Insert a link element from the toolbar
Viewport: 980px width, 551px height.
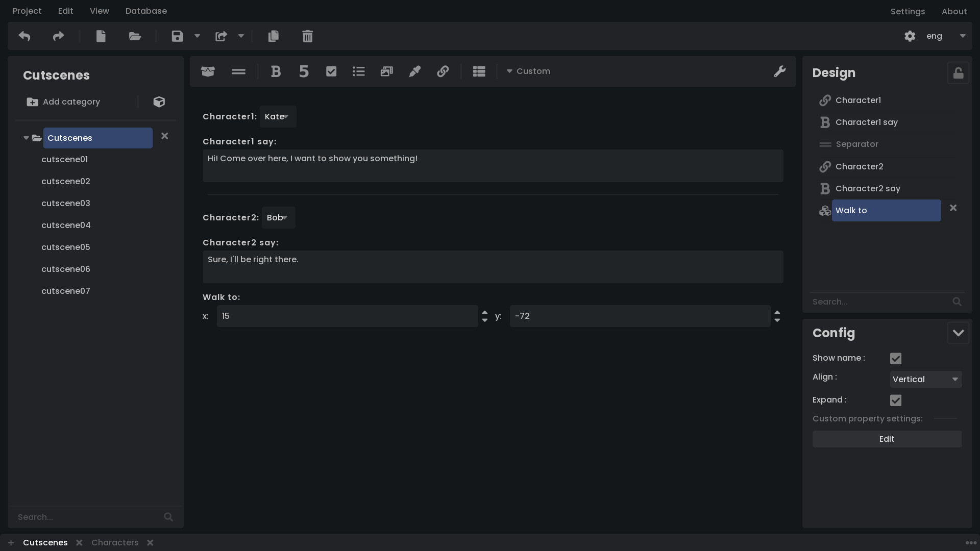(x=443, y=71)
